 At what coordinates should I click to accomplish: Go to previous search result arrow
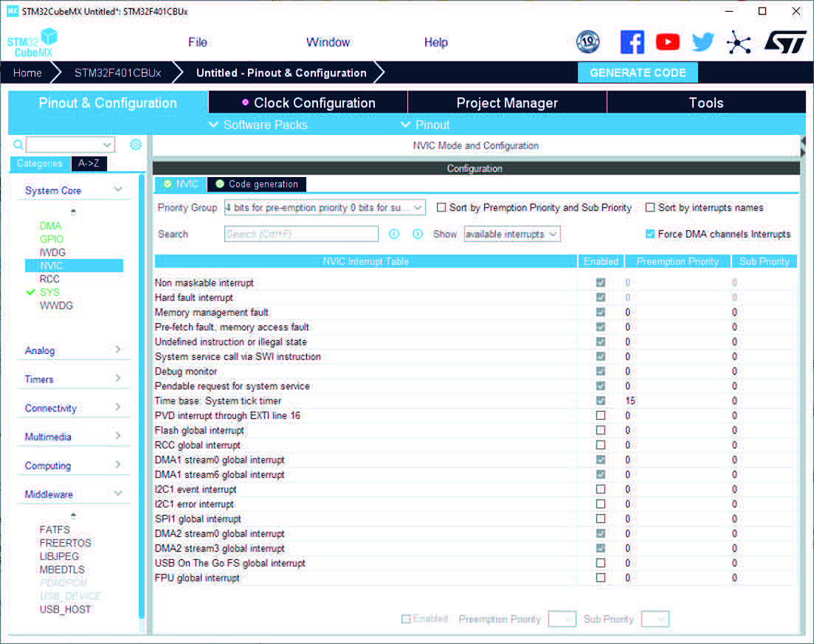394,234
